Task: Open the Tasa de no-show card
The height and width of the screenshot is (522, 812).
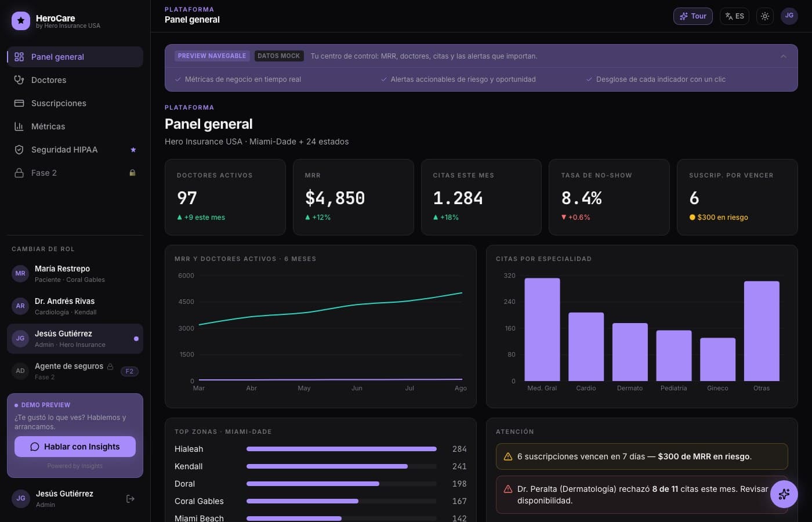Action: [609, 197]
